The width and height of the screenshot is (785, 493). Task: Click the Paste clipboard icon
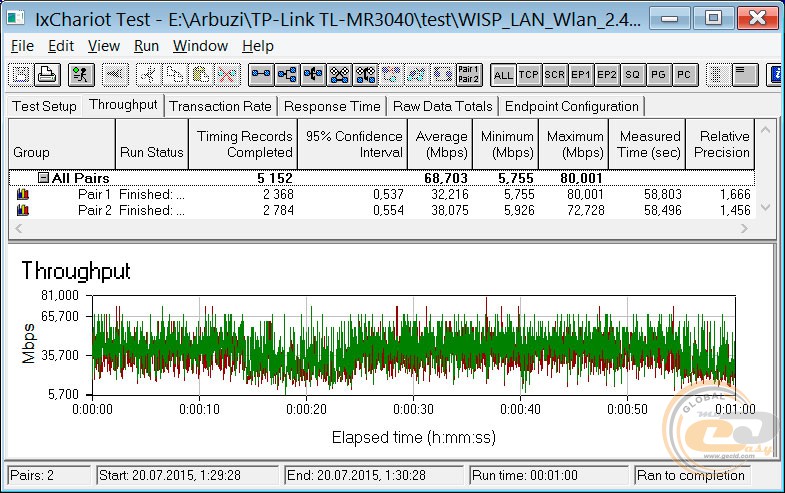[201, 75]
